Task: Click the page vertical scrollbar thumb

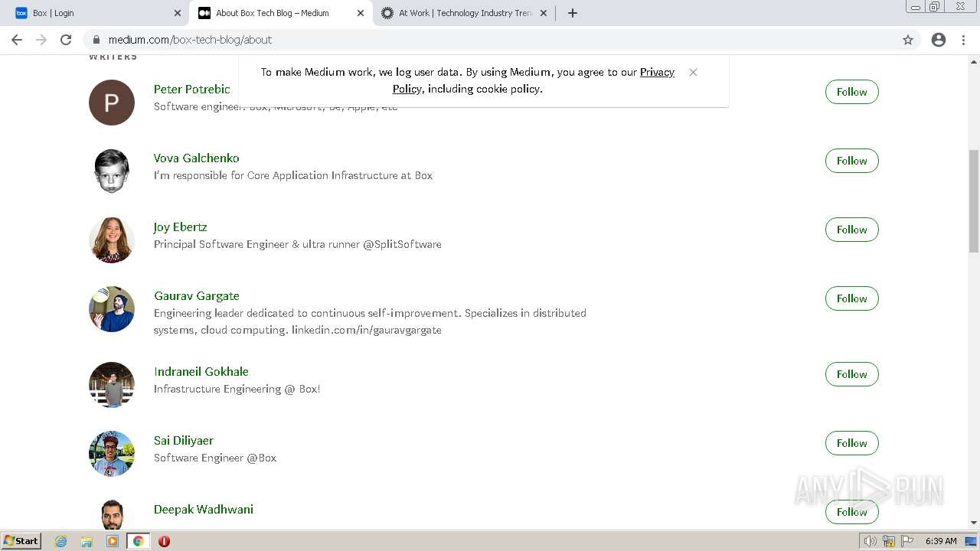Action: 974,201
